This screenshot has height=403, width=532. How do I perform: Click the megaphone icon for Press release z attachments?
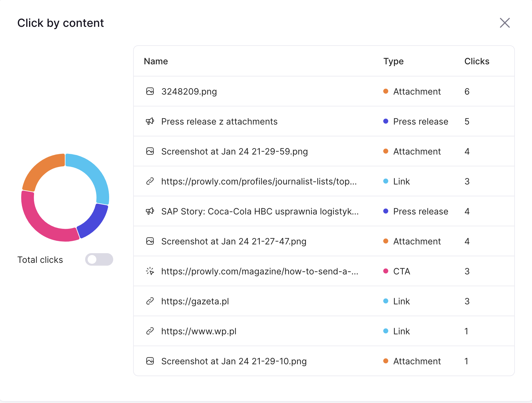point(150,121)
